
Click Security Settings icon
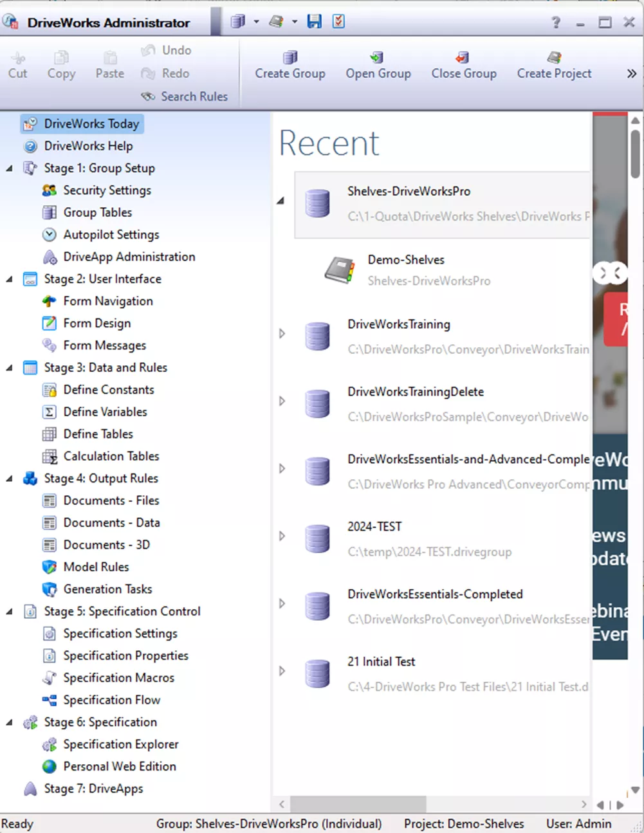click(x=50, y=190)
